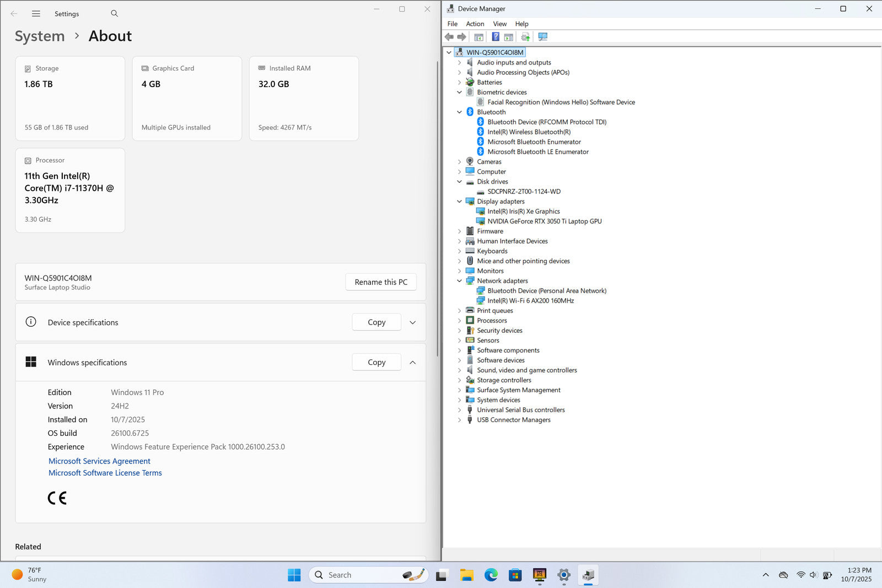882x588 pixels.
Task: Click Scan for hardware changes icon
Action: (543, 37)
